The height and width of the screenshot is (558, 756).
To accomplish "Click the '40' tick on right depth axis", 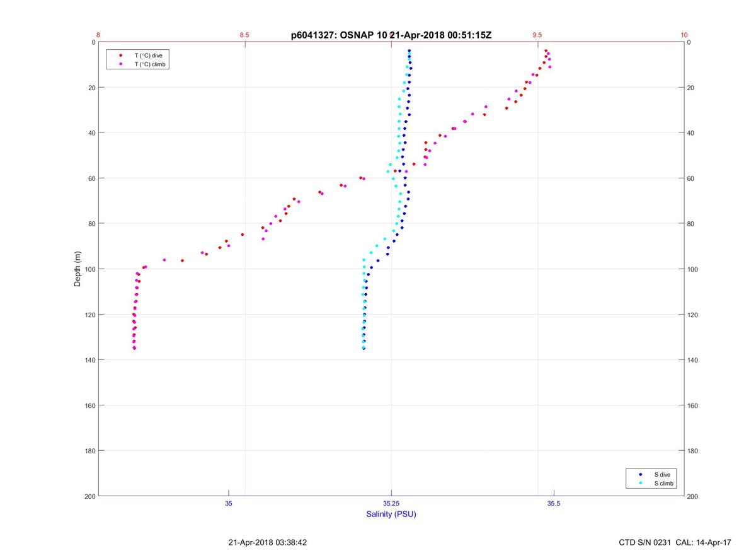I will 691,133.
